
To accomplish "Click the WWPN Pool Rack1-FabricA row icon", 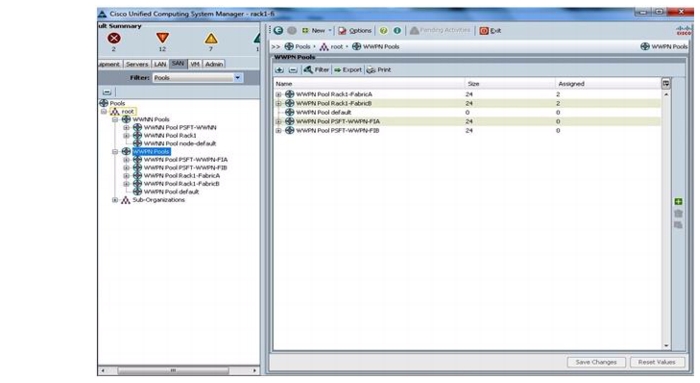I will [x=289, y=94].
